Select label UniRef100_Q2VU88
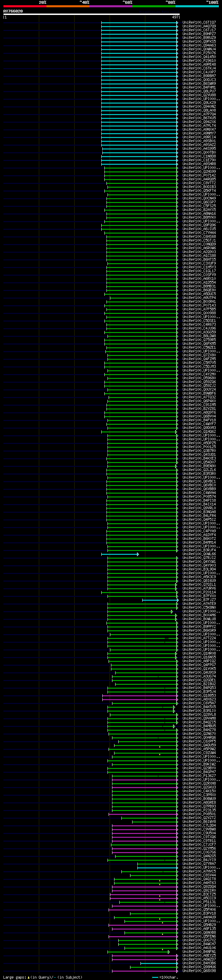Viewport: 222px width, 980px height. point(199,95)
